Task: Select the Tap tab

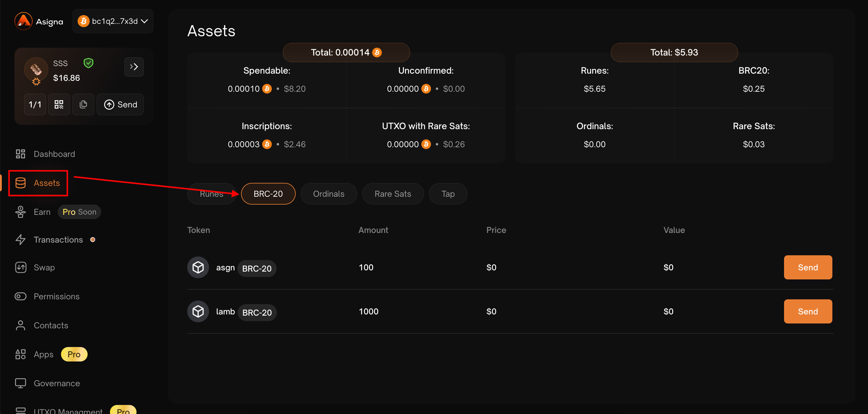Action: click(448, 194)
